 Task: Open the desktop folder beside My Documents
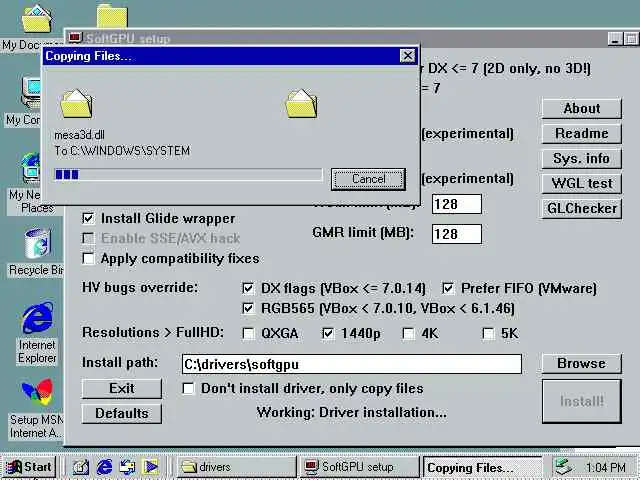pos(112,16)
